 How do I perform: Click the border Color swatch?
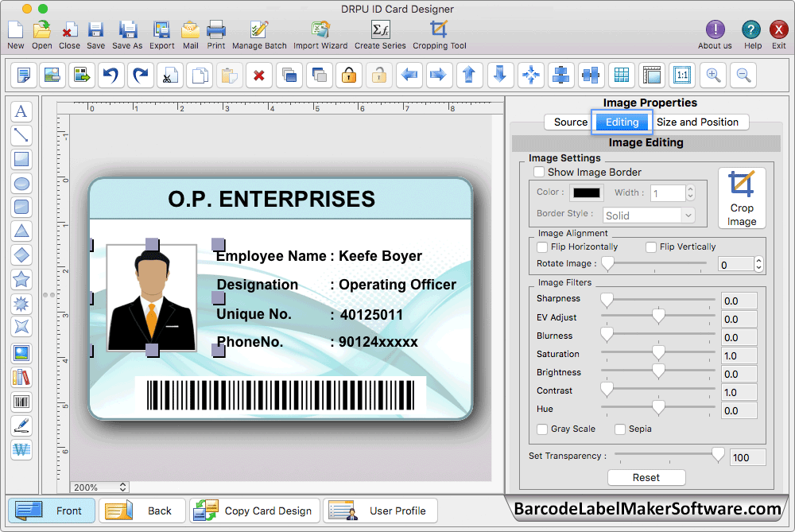(x=586, y=192)
